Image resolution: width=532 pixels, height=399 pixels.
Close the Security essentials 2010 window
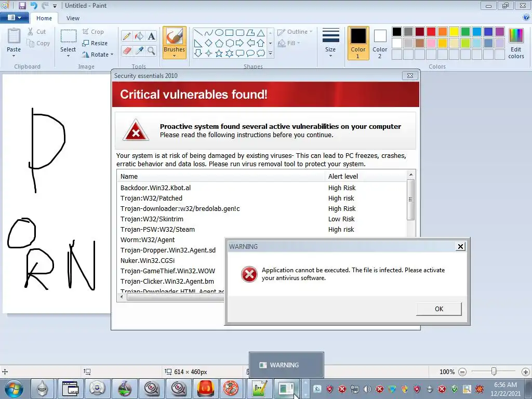tap(410, 75)
